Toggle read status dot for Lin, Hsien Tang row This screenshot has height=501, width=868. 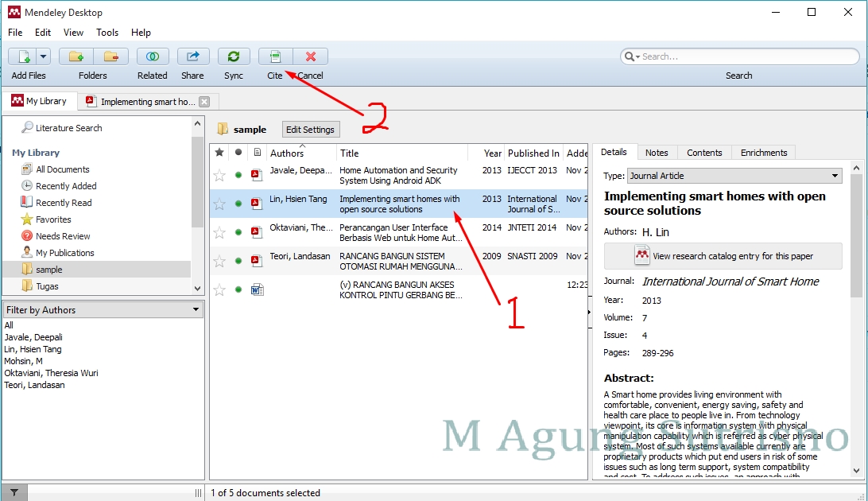pos(238,203)
